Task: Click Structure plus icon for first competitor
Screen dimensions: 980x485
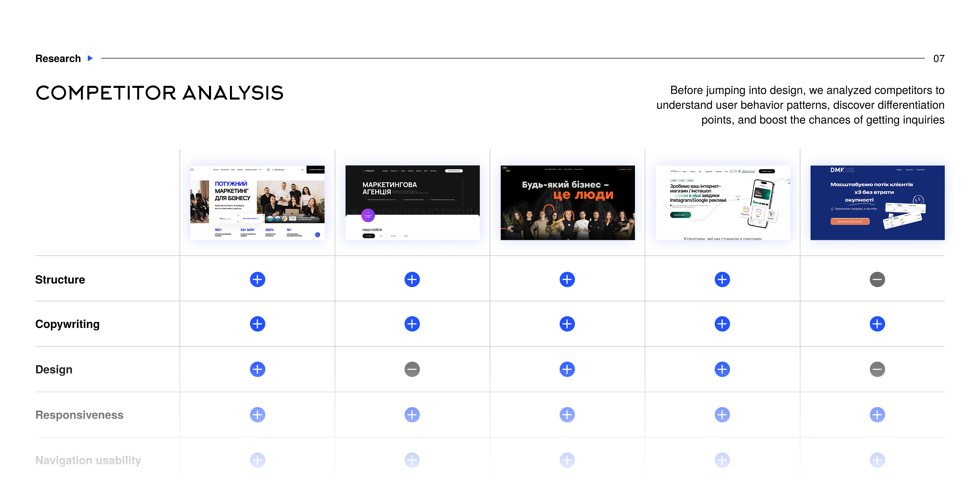Action: point(258,280)
